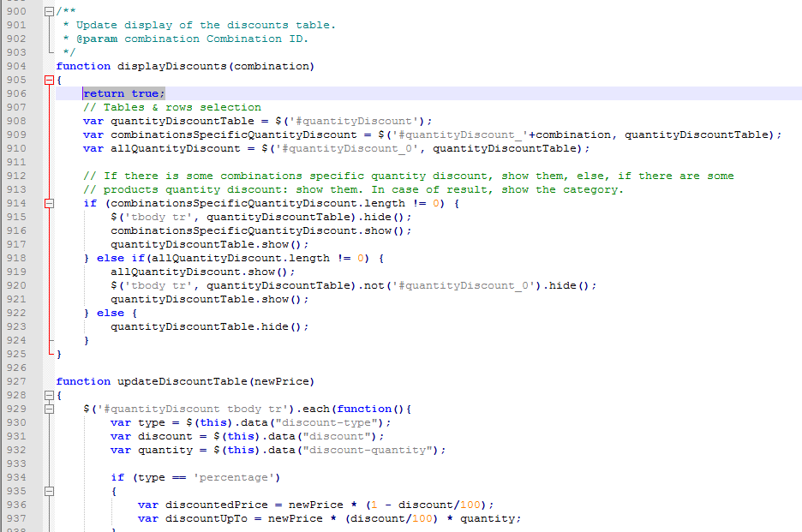This screenshot has height=532, width=802.
Task: Click the string '#quantityDiscount_0' on line 910
Action: [x=350, y=148]
